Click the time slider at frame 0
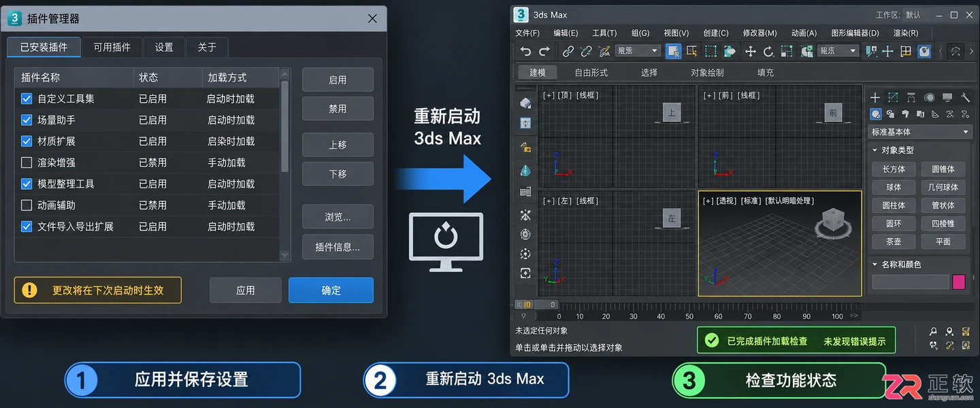This screenshot has width=980, height=408. click(536, 305)
